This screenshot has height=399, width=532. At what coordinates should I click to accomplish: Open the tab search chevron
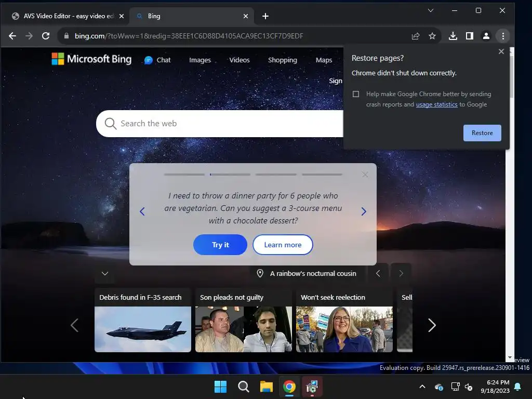431,10
